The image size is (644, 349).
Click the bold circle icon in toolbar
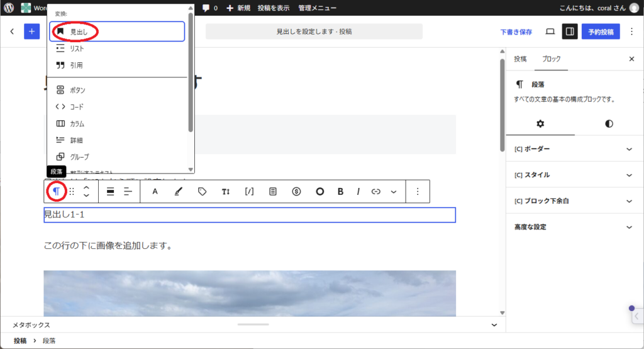tap(320, 191)
